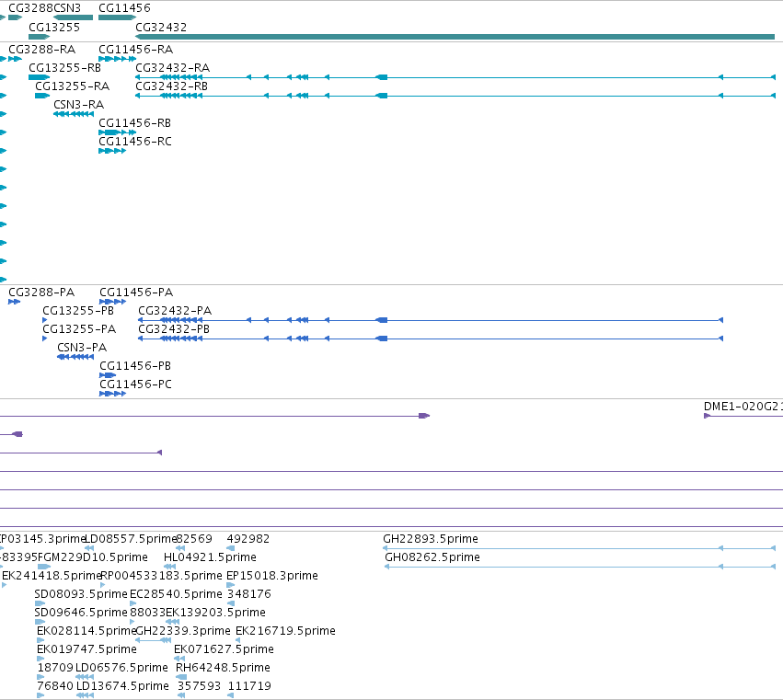This screenshot has width=783, height=700.
Task: Select the 111719 EST label
Action: point(249,686)
